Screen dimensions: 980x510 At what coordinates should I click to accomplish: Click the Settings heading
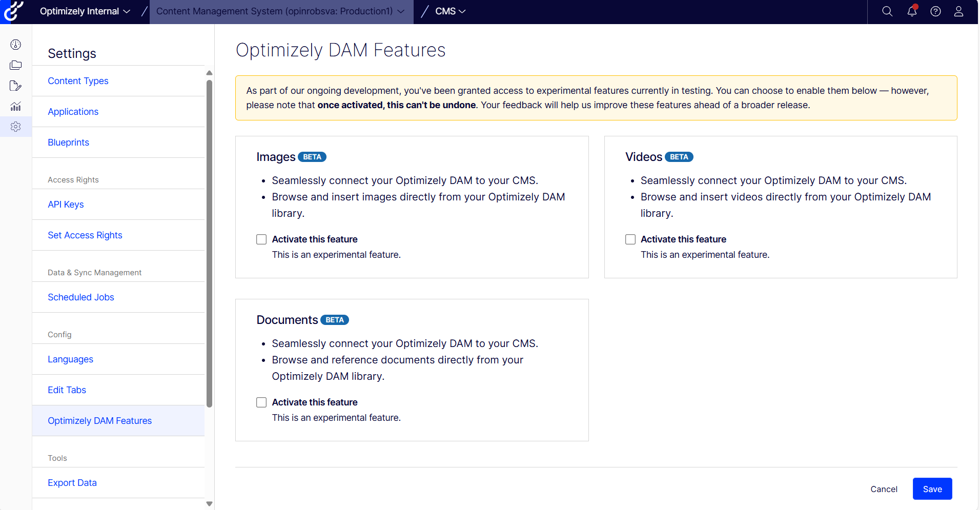pos(72,53)
